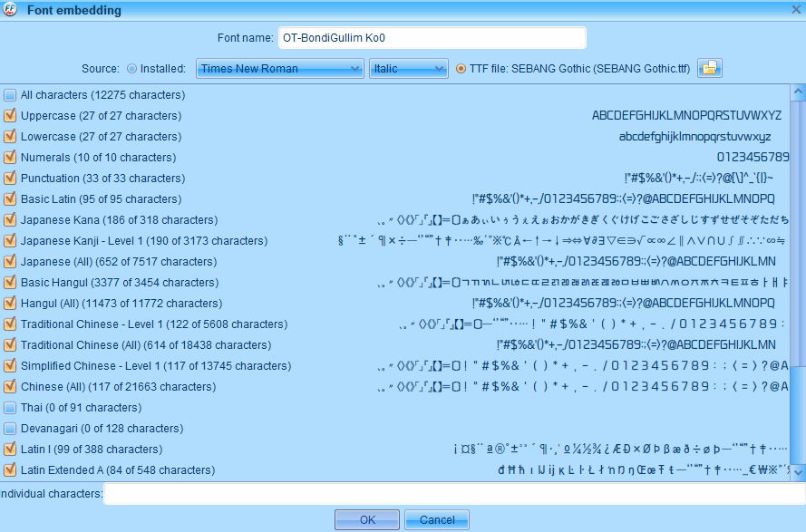Viewport: 806px width, 532px height.
Task: Toggle Numerals (10 of 10 characters) checkbox
Action: [x=10, y=158]
